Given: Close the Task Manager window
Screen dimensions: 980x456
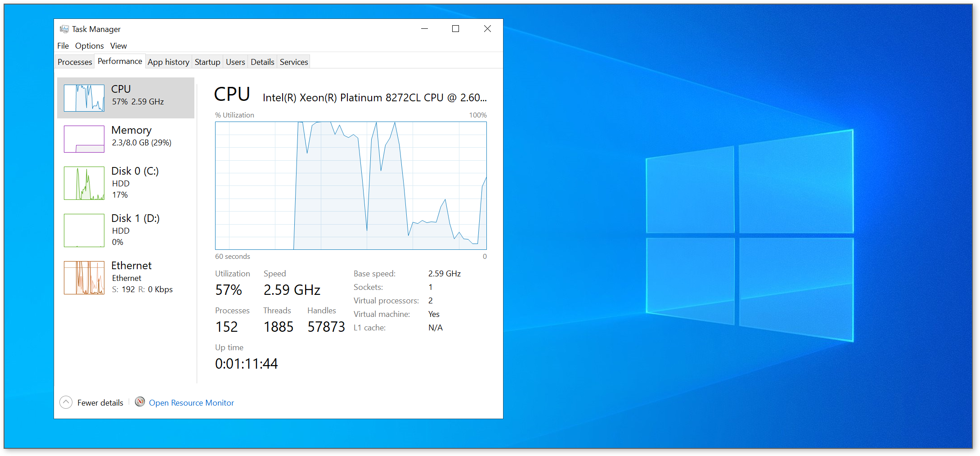Looking at the screenshot, I should [487, 29].
